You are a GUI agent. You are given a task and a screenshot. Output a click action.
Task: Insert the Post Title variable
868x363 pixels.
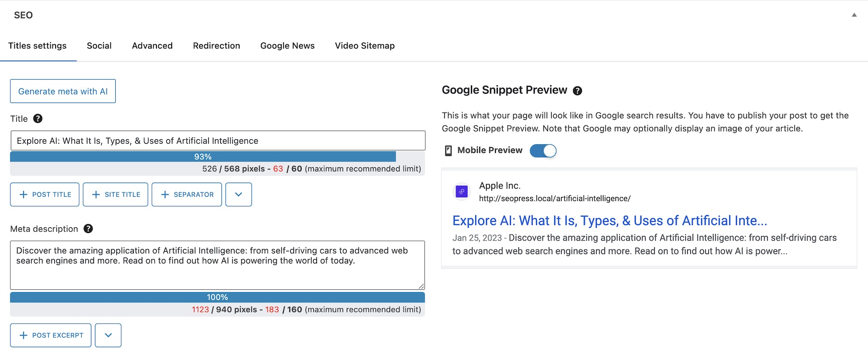(x=45, y=194)
